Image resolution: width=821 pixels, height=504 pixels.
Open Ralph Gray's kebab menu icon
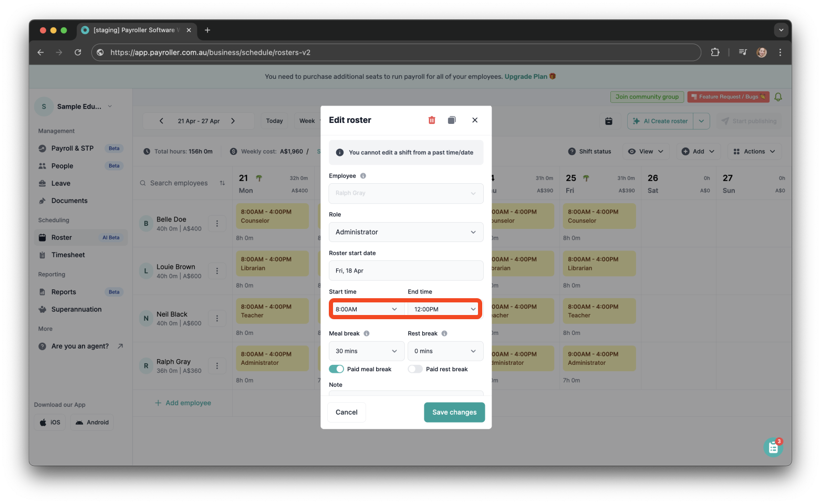(217, 365)
